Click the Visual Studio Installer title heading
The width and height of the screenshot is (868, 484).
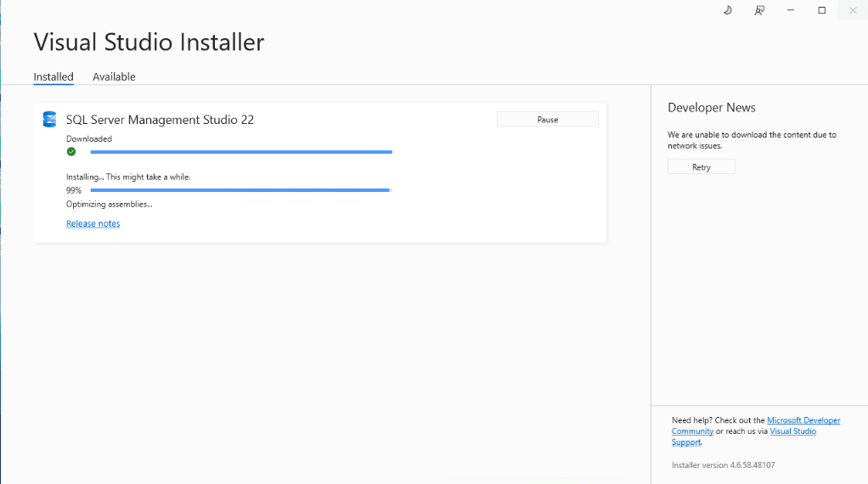coord(149,42)
